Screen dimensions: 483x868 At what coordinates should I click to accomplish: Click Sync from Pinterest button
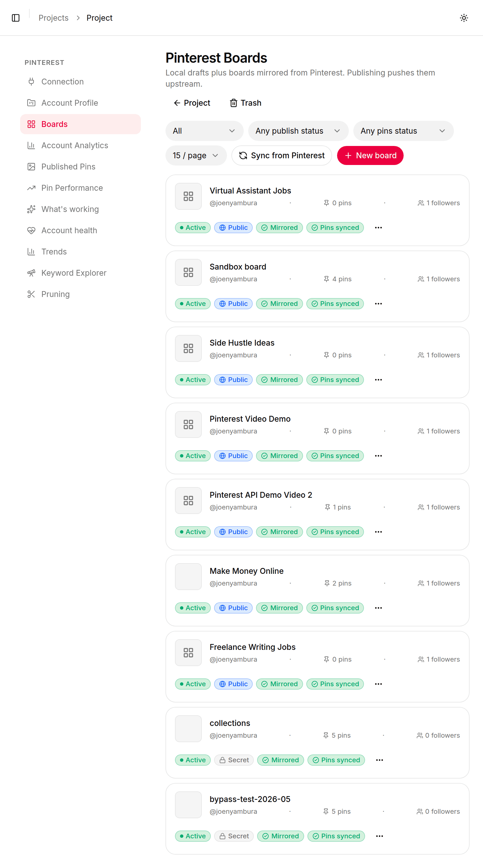click(x=281, y=155)
